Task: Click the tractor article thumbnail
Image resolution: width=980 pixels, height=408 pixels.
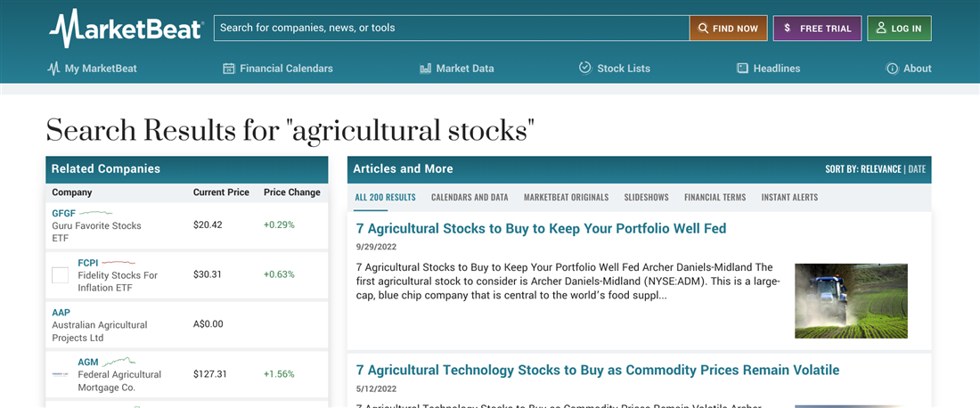Action: [851, 300]
